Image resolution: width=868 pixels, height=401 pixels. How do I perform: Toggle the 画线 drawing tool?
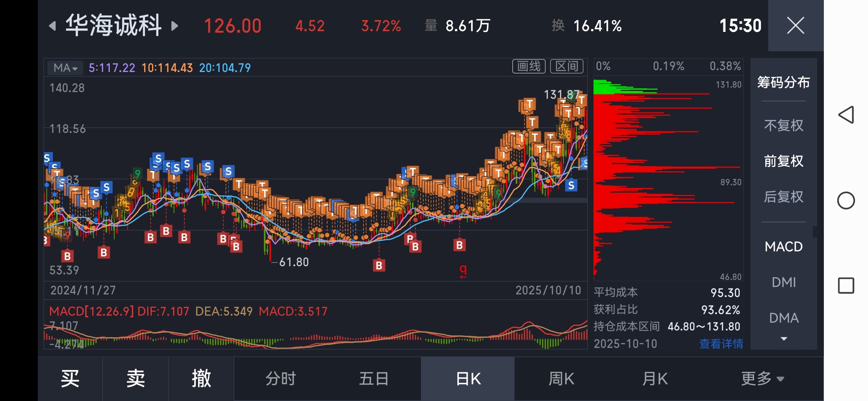coord(529,66)
